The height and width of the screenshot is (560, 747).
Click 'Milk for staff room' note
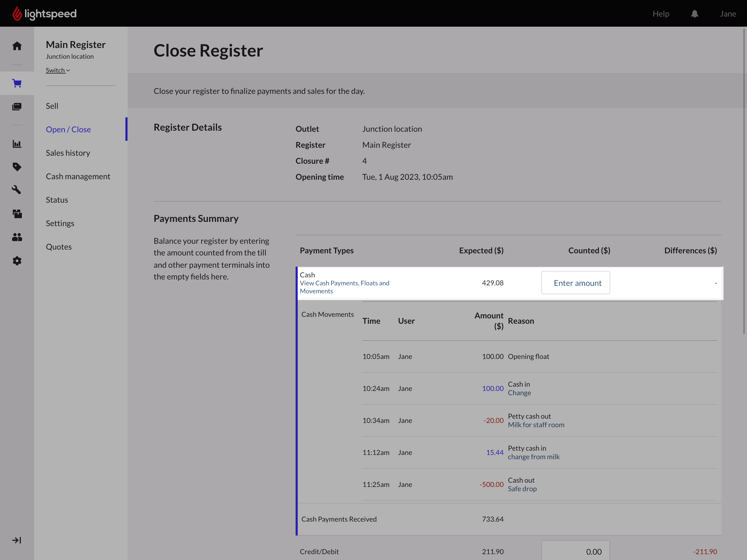(x=536, y=425)
